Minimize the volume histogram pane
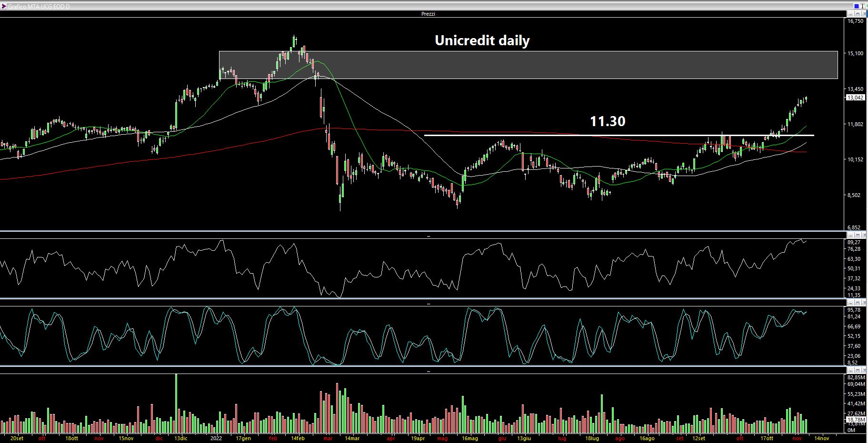 click(x=850, y=370)
